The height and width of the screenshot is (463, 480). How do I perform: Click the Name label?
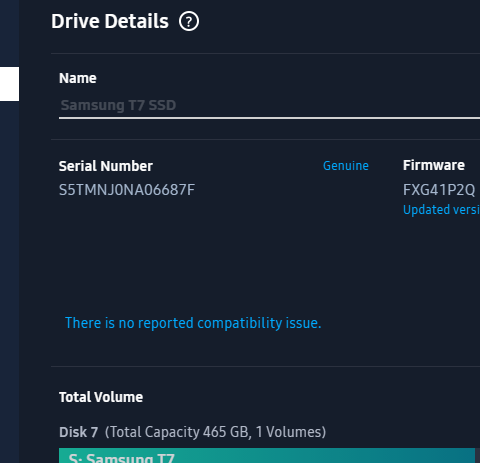tap(78, 78)
